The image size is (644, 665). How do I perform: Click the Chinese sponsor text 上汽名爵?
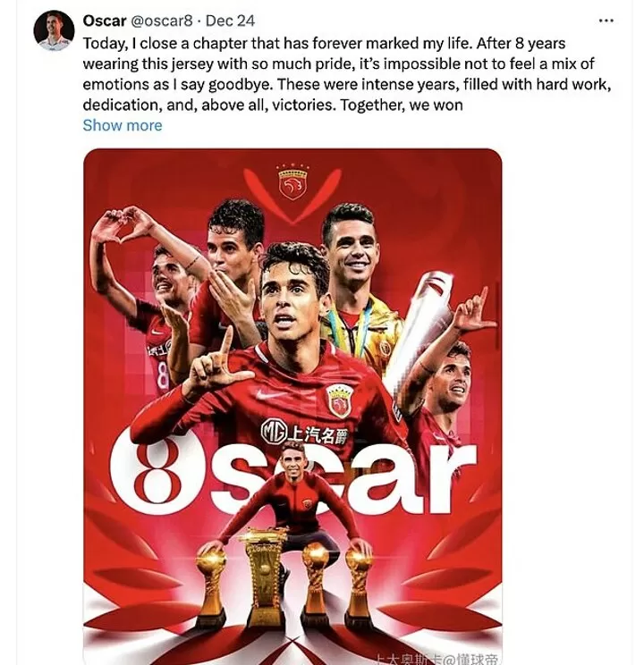(x=318, y=434)
